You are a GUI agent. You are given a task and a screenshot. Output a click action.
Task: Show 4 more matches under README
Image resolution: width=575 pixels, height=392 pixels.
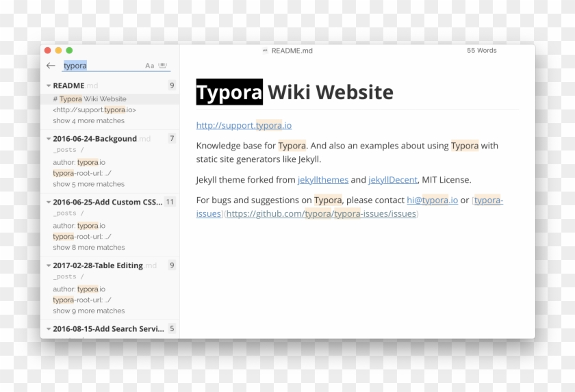pyautogui.click(x=88, y=120)
